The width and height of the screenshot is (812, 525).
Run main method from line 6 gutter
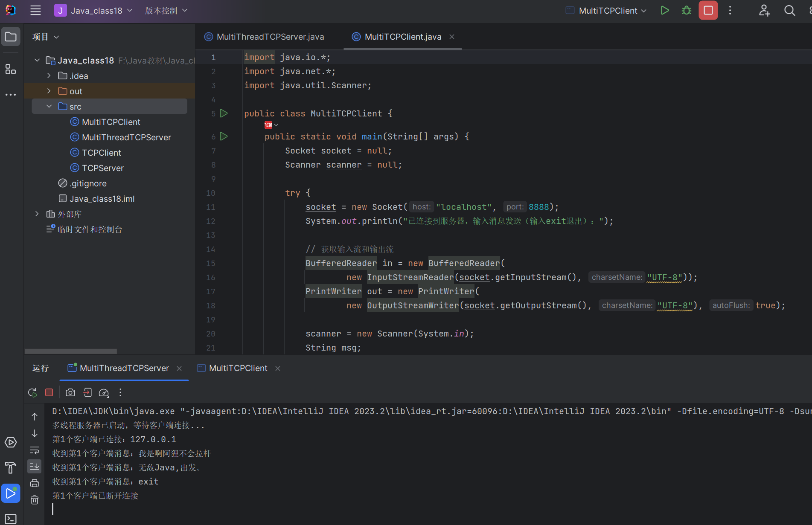tap(224, 136)
